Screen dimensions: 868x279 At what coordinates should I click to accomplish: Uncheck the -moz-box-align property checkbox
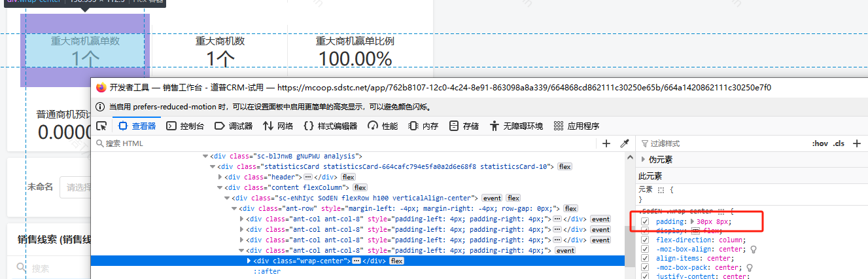(x=645, y=249)
